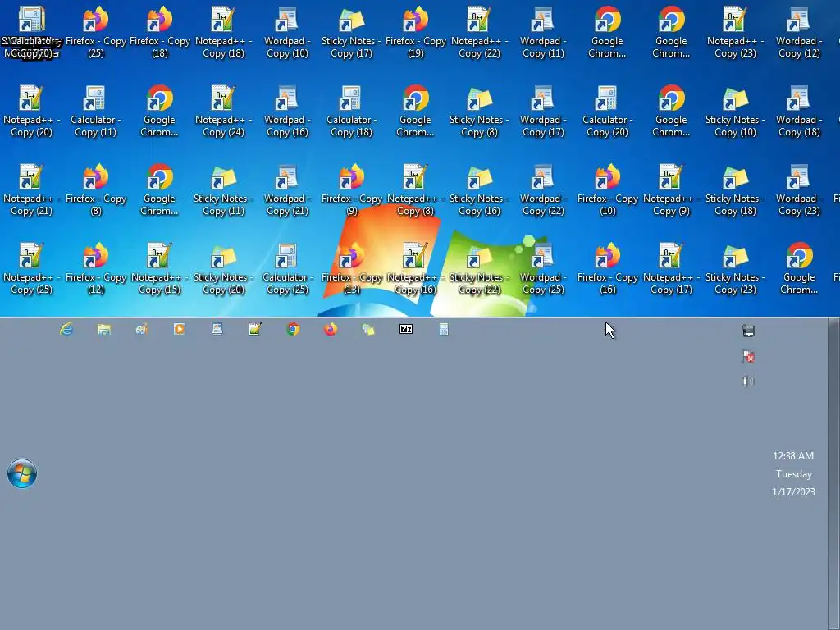The image size is (840, 630).
Task: Click Wordpad - Copy (21) desktop icon
Action: [x=287, y=189]
